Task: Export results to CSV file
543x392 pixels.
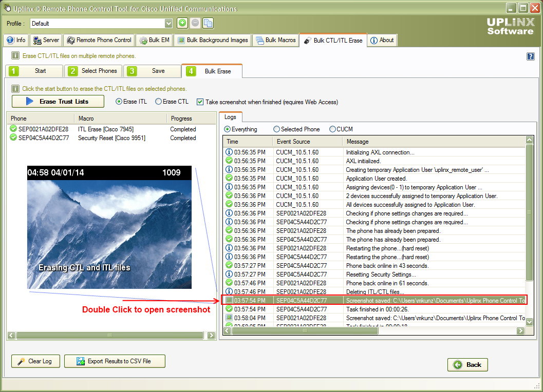Action: (114, 361)
